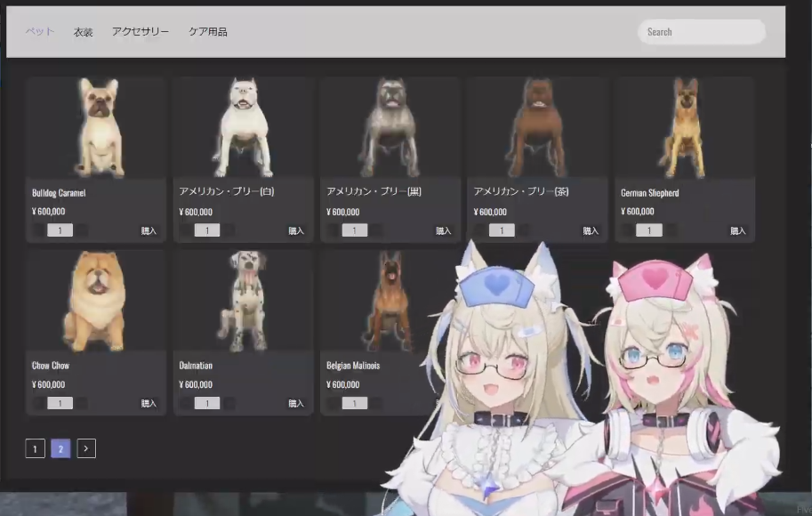This screenshot has height=516, width=812.
Task: Purchase the Dalmatian using 購入
Action: [296, 403]
